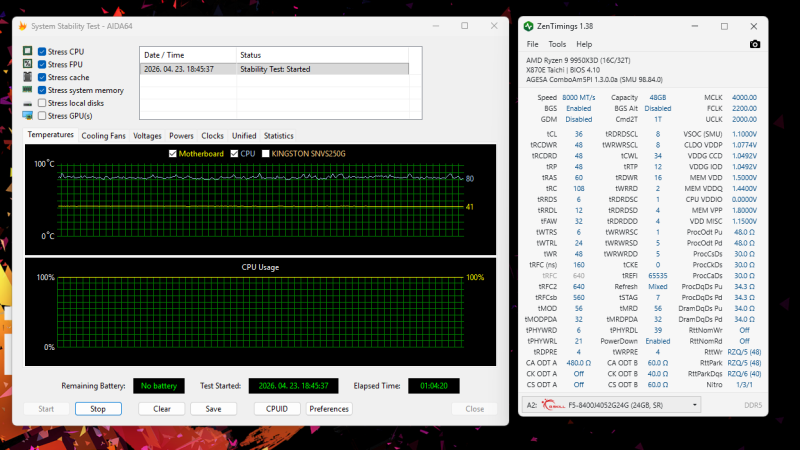Open the Statistics tab
The image size is (800, 450).
click(279, 136)
